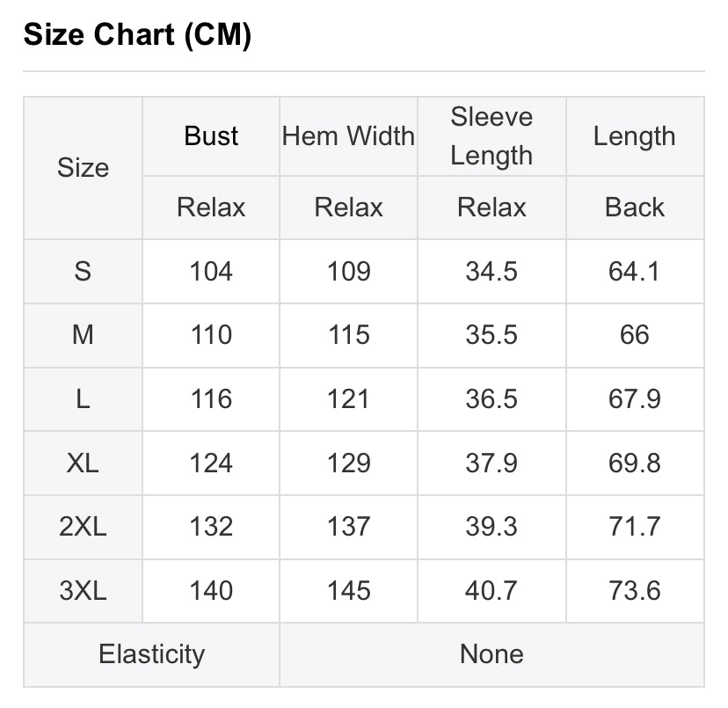This screenshot has width=728, height=708.
Task: Click the S size row label
Action: [84, 271]
